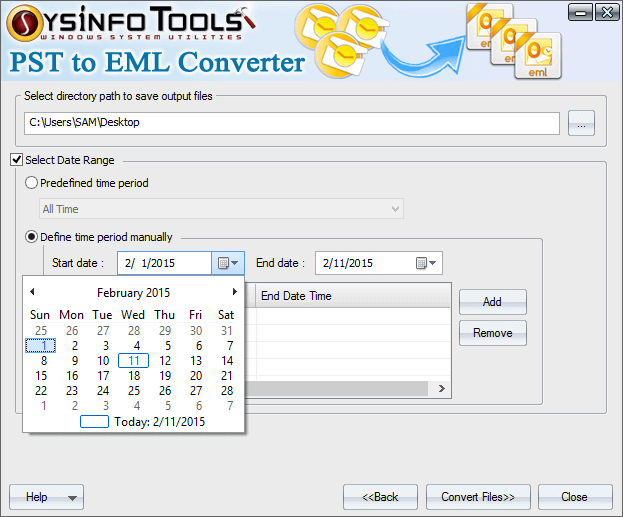This screenshot has height=517, width=623.
Task: Select January 26 grayed date
Action: (x=72, y=331)
